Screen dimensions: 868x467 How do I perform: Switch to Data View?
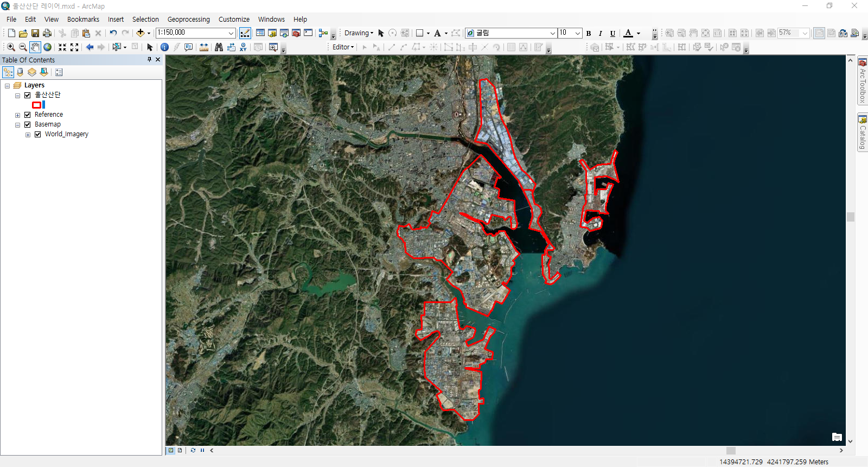tap(171, 450)
